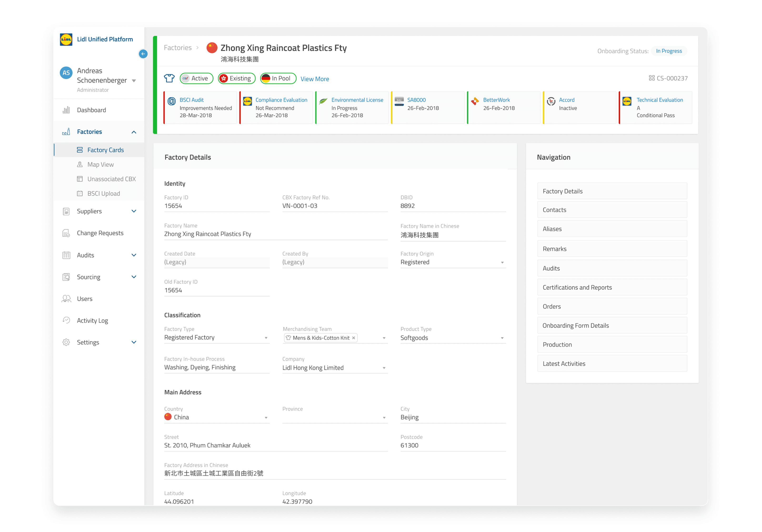Remove Mens & Kids-Cotton Knit tag
762x532 pixels.
click(x=353, y=337)
